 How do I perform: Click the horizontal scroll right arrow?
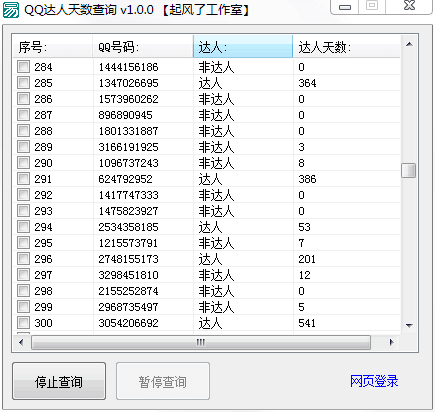[392, 342]
